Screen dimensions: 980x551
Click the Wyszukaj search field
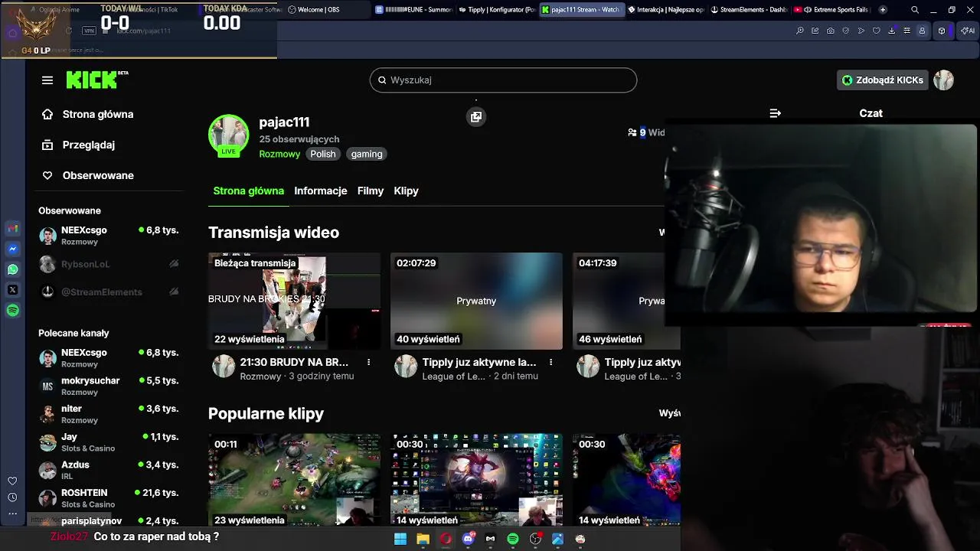click(x=503, y=80)
